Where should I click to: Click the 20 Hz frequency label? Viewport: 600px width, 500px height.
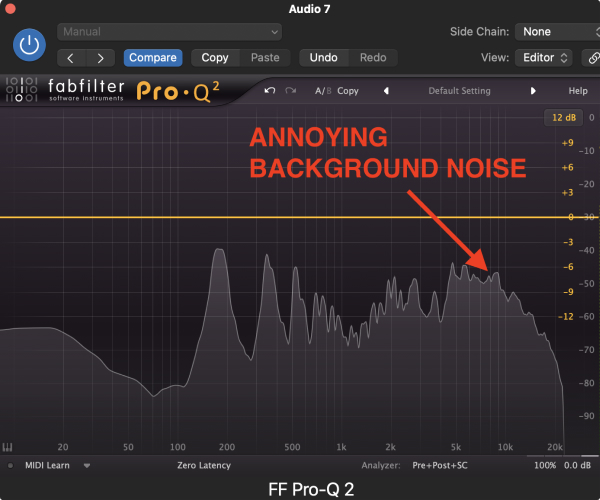[63, 447]
